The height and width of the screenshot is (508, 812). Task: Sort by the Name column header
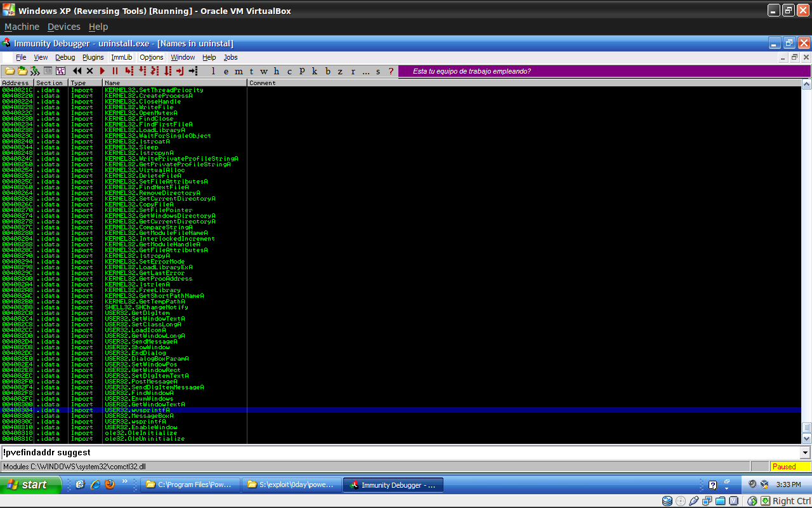pos(174,83)
